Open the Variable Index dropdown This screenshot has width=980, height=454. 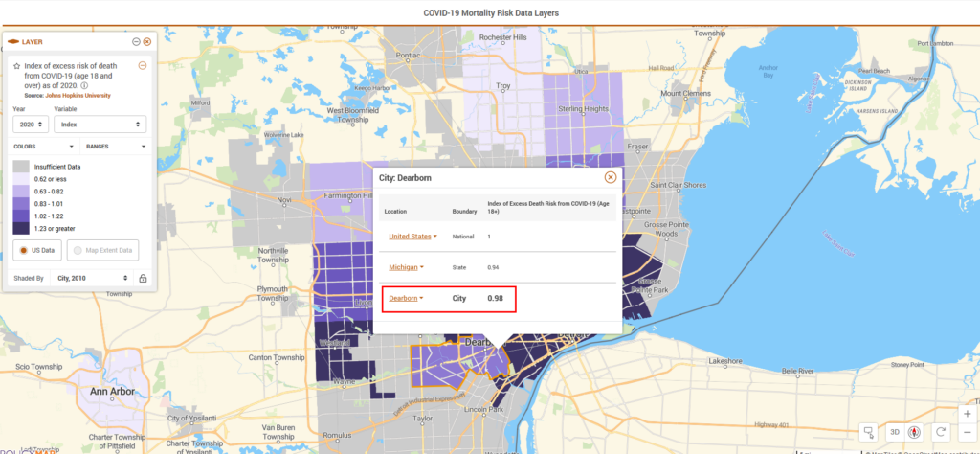point(100,125)
